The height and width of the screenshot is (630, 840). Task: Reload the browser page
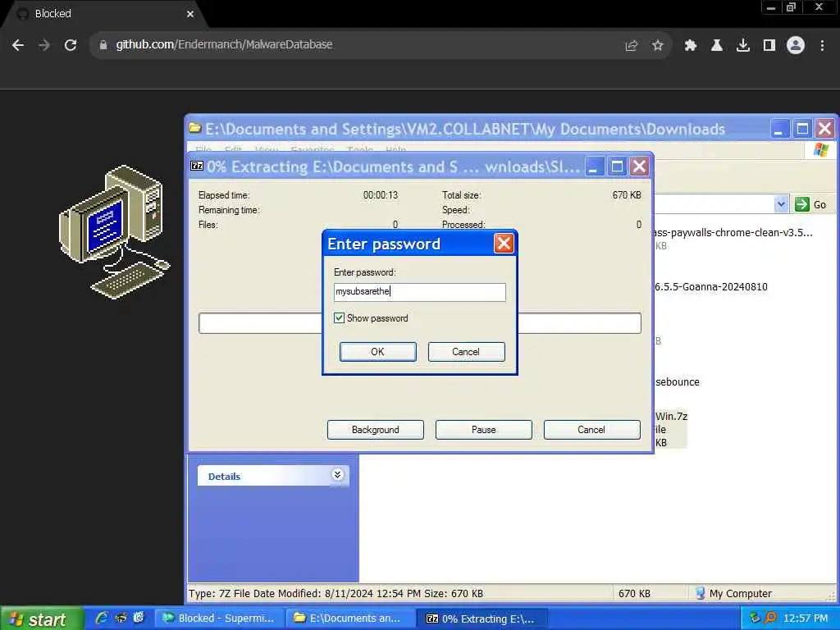click(71, 46)
